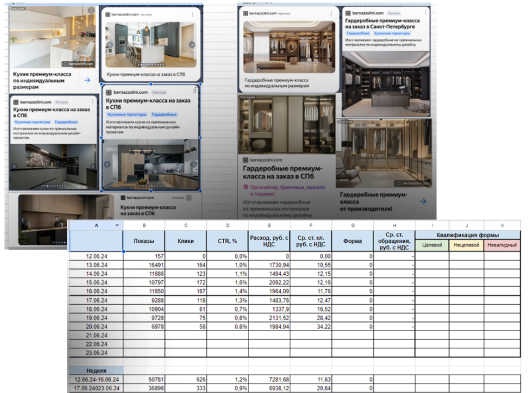Click dark wardrobe with island image
The height and width of the screenshot is (393, 528).
click(x=386, y=84)
